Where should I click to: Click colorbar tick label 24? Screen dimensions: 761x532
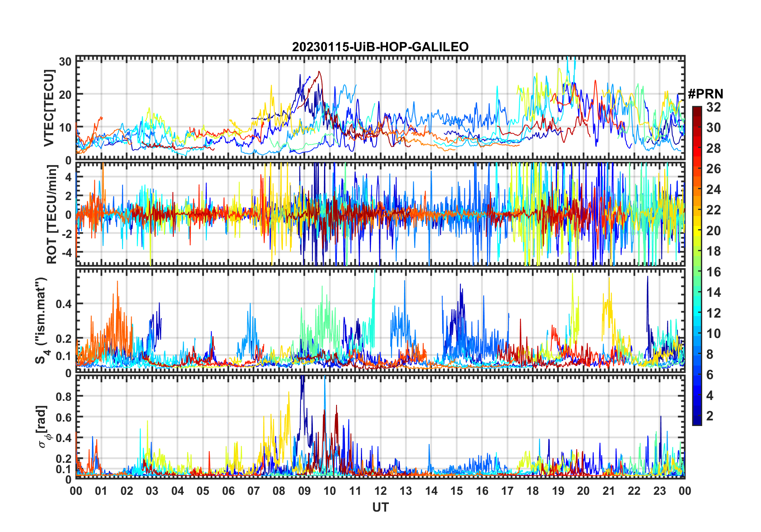point(713,189)
